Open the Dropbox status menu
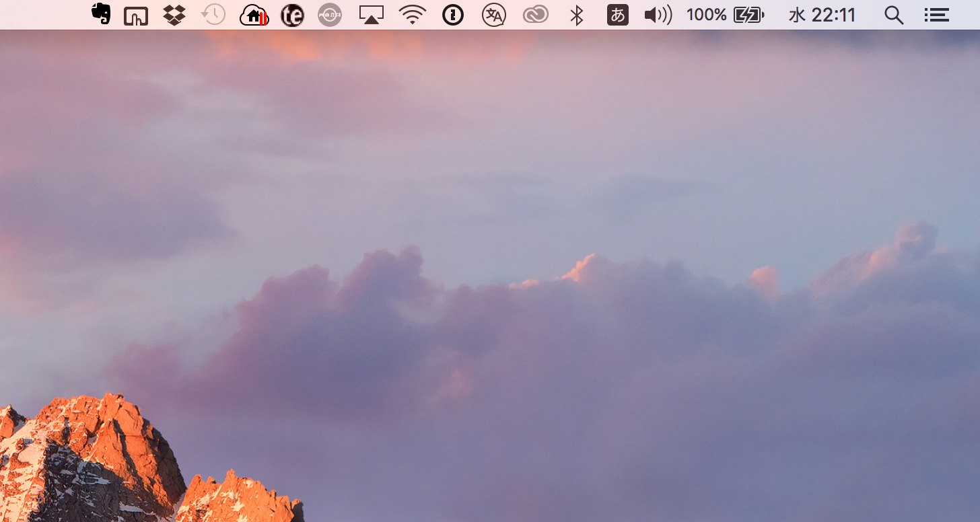 (x=174, y=15)
